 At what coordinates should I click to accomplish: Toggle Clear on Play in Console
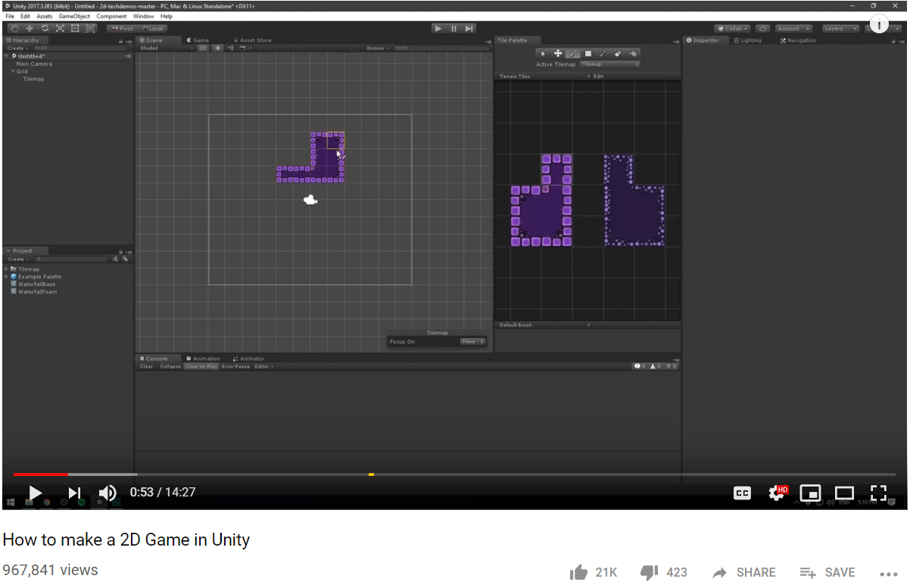click(x=202, y=366)
